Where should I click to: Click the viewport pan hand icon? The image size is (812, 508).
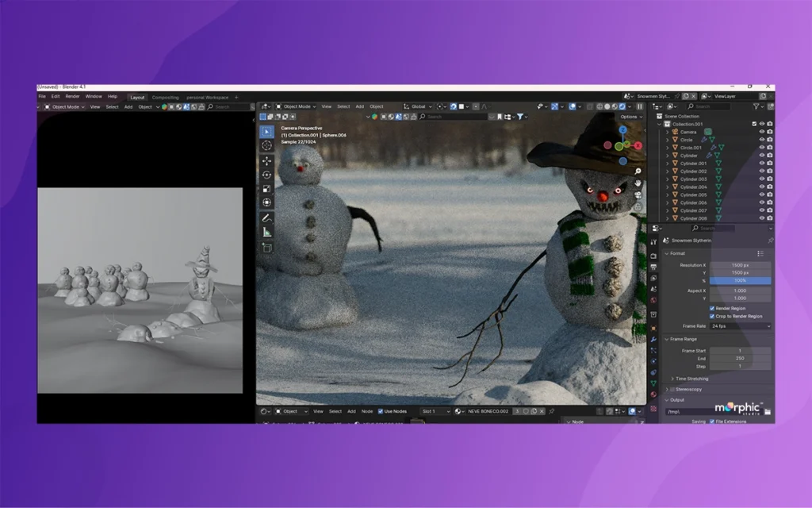[638, 183]
